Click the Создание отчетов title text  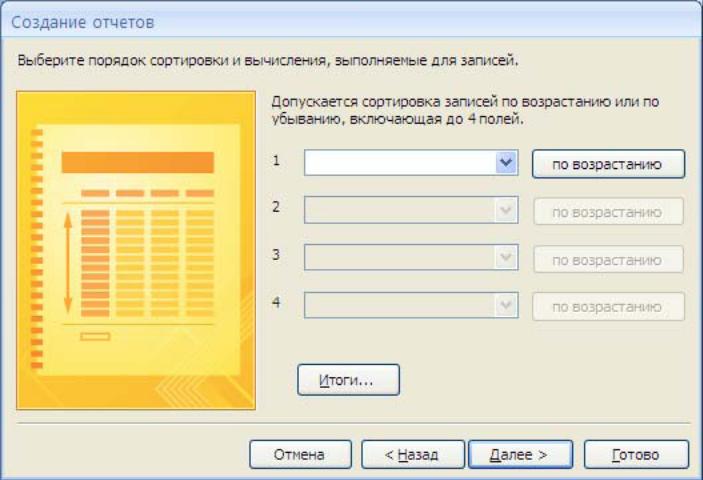point(83,22)
